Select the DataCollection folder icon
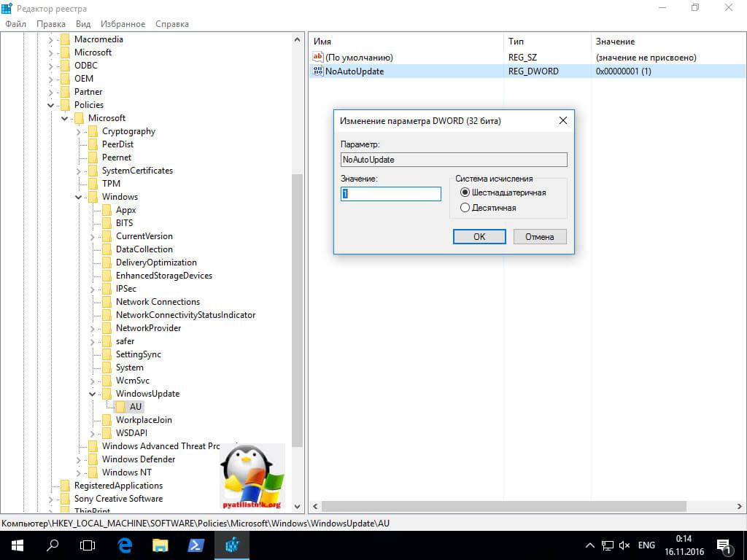The image size is (747, 560). point(107,249)
